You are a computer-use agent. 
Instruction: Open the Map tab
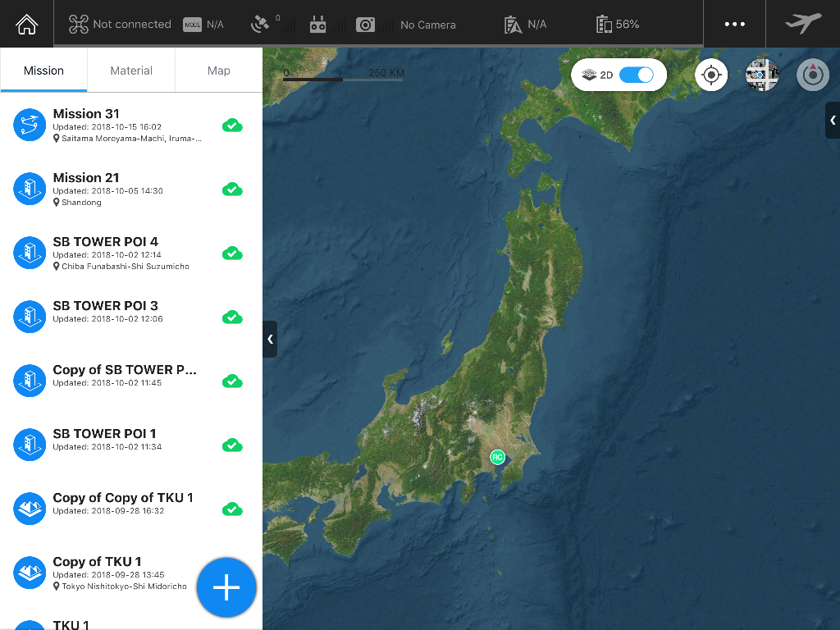pos(218,71)
